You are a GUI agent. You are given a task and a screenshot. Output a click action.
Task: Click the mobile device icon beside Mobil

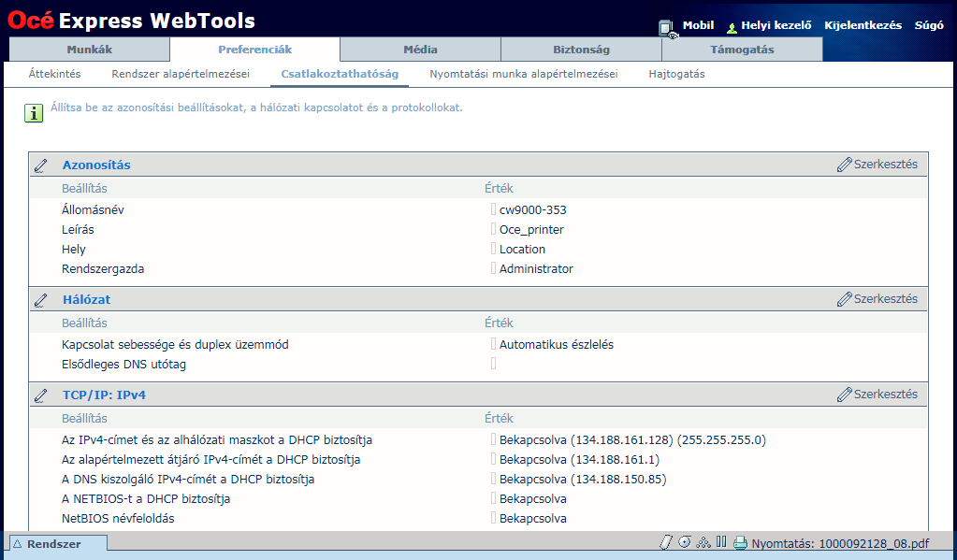(x=668, y=29)
